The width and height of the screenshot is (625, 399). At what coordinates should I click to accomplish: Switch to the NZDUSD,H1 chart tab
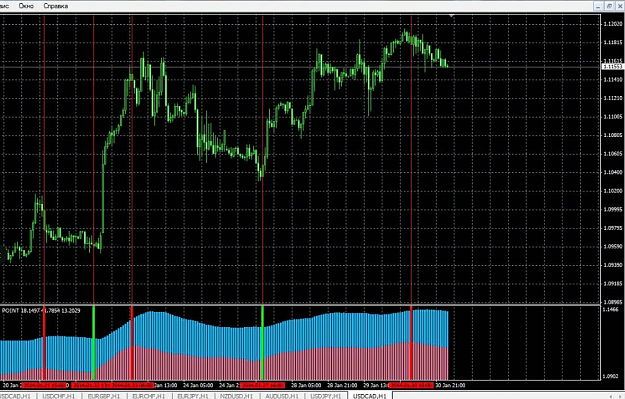pyautogui.click(x=237, y=396)
